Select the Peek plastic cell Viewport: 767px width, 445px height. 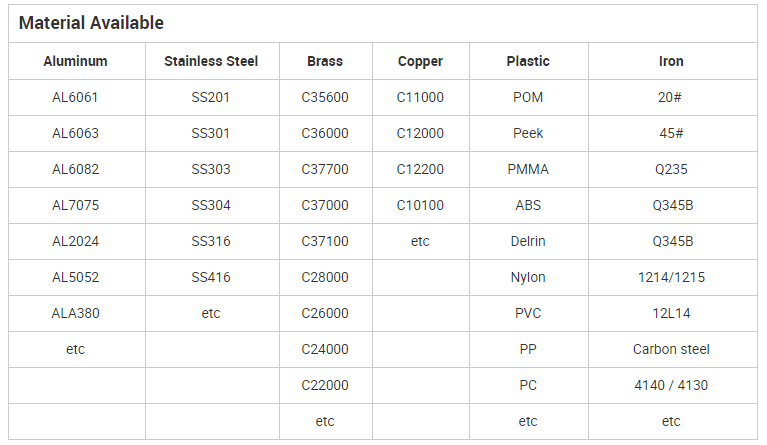click(528, 133)
